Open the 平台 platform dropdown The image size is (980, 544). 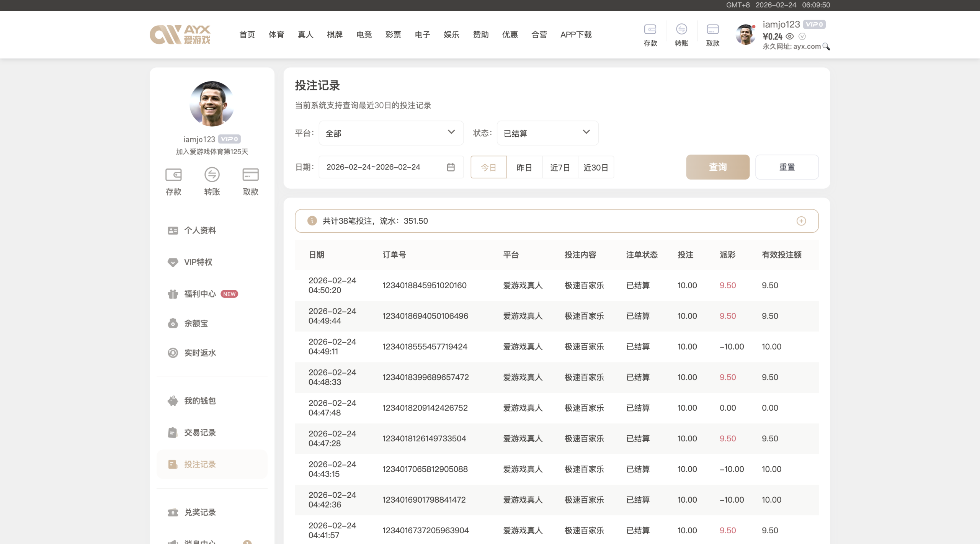tap(390, 133)
